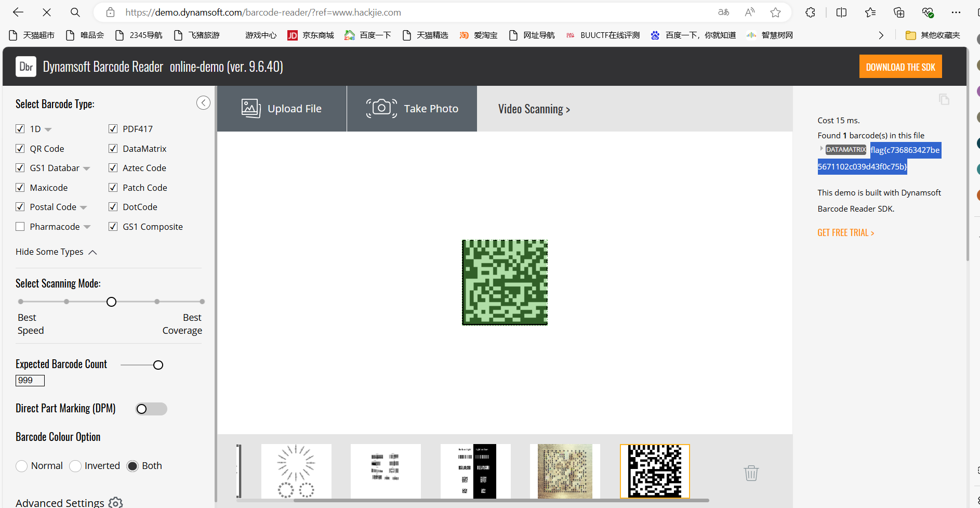Select the Inverted colour option
The width and height of the screenshot is (980, 508).
(x=75, y=466)
